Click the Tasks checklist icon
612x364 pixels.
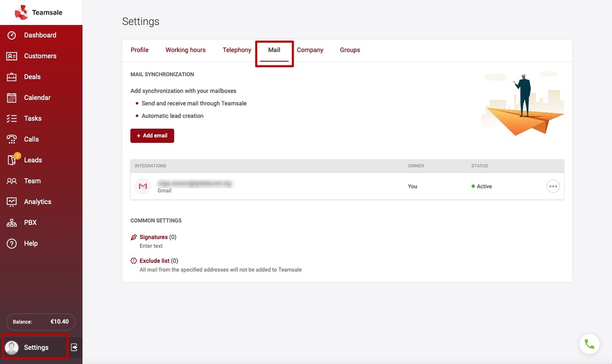tap(11, 119)
